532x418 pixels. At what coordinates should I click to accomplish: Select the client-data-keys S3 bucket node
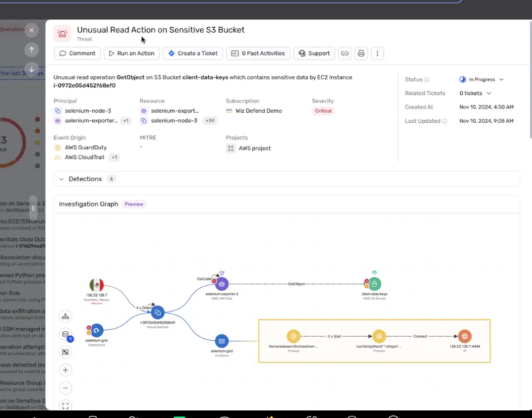pyautogui.click(x=374, y=284)
